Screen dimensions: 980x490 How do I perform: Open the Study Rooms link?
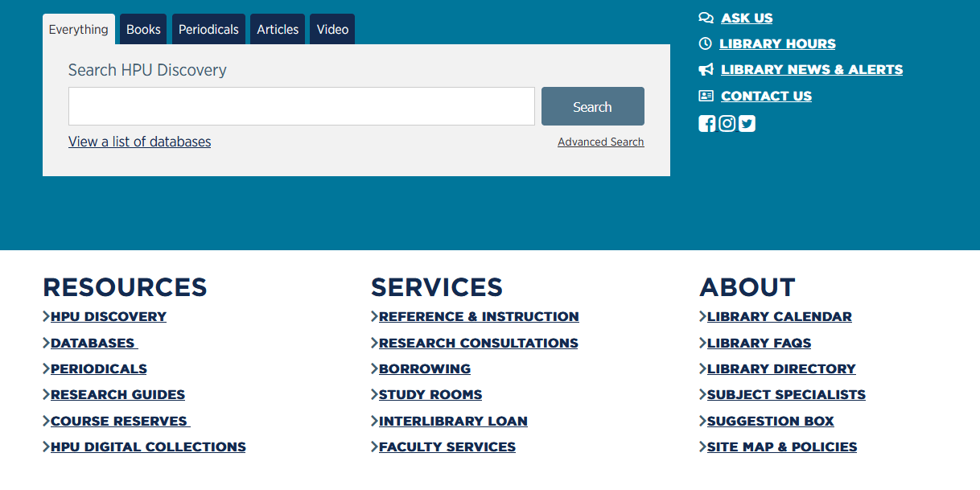click(430, 394)
